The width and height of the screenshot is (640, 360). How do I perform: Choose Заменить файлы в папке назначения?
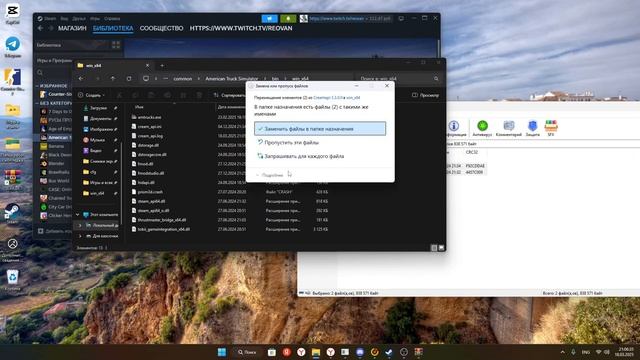(320, 129)
